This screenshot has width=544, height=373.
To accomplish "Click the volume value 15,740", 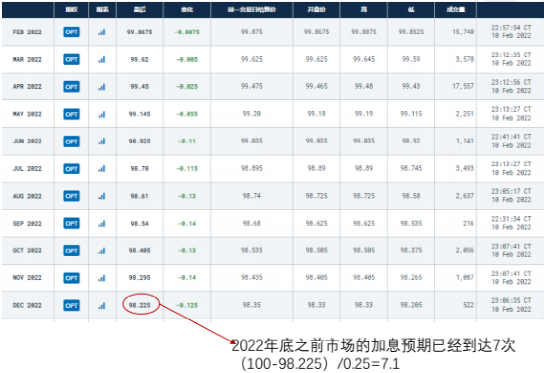I will [x=463, y=32].
